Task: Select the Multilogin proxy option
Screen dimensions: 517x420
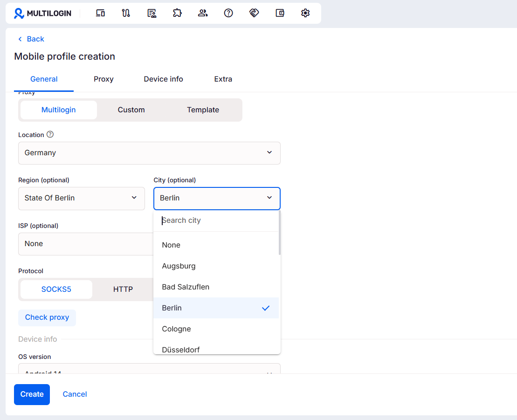Action: (59, 110)
